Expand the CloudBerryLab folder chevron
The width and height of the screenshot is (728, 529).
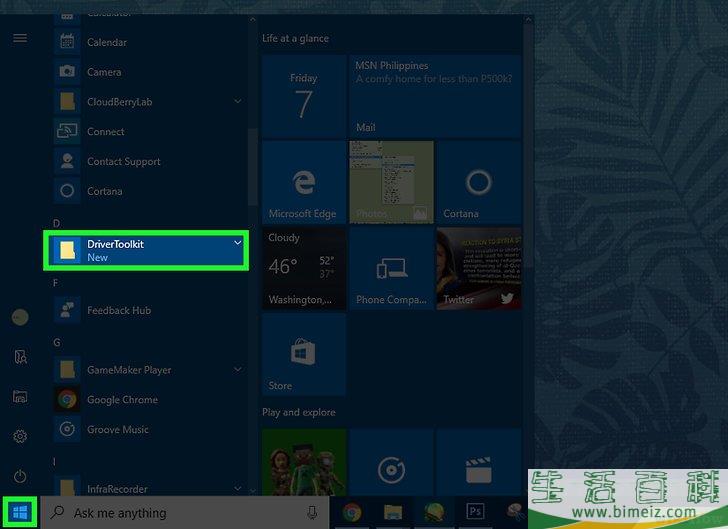click(x=238, y=102)
